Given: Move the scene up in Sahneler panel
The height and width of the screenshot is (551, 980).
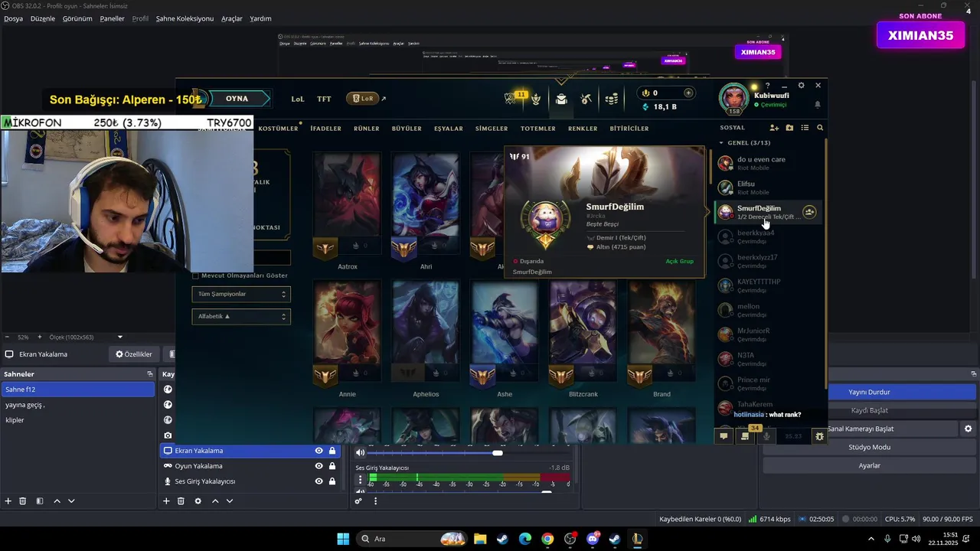Looking at the screenshot, I should click(x=57, y=501).
